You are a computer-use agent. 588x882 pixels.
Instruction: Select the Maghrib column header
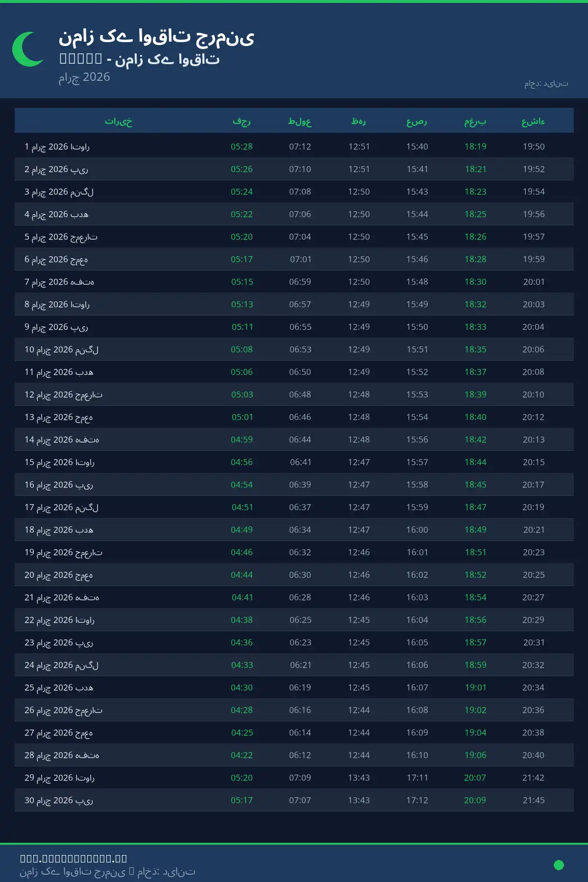click(x=475, y=121)
